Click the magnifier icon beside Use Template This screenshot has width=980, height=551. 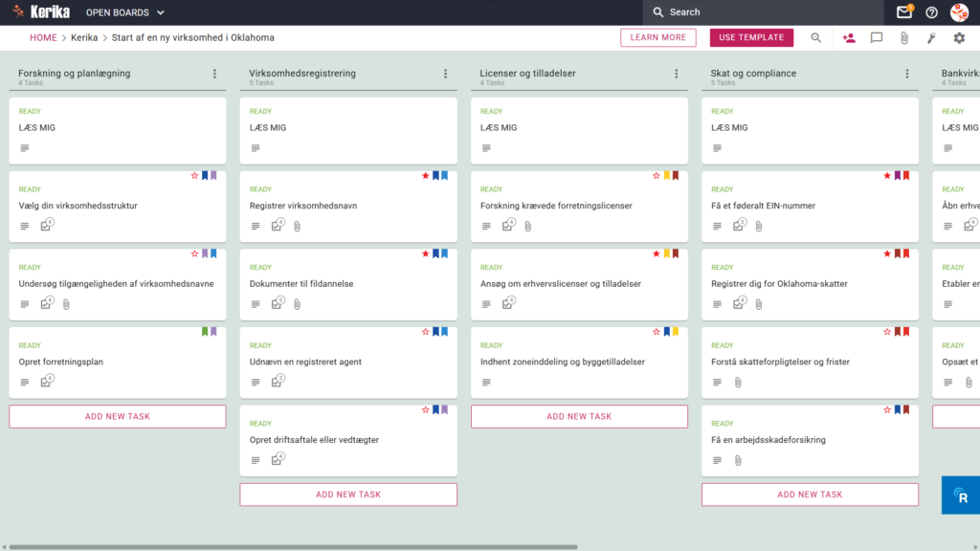point(815,38)
